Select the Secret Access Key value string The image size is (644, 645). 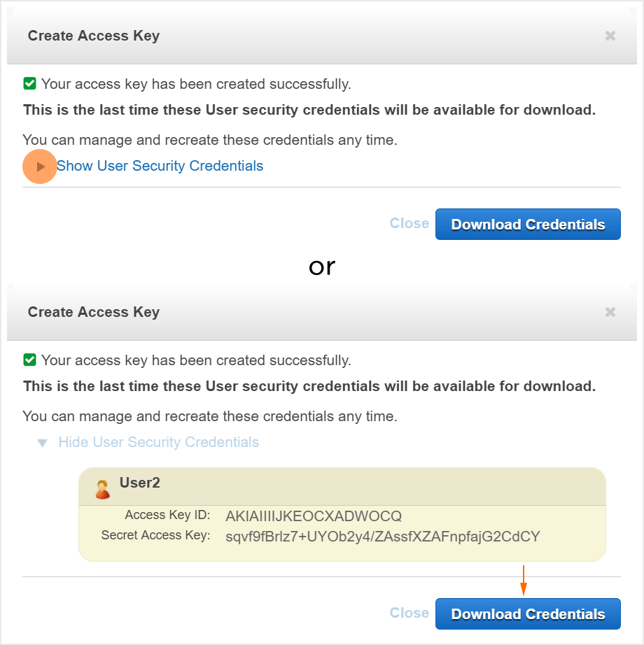pyautogui.click(x=383, y=537)
